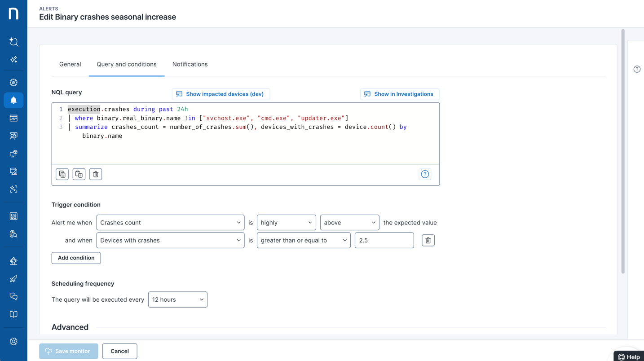Click the Add condition button

pos(76,258)
